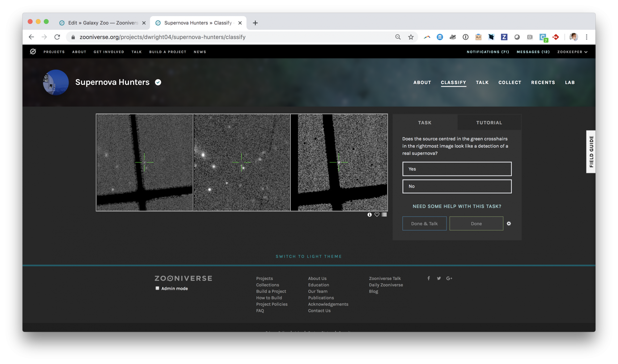Open the Chrome profile avatar
Screen dimensions: 618x364
point(574,37)
